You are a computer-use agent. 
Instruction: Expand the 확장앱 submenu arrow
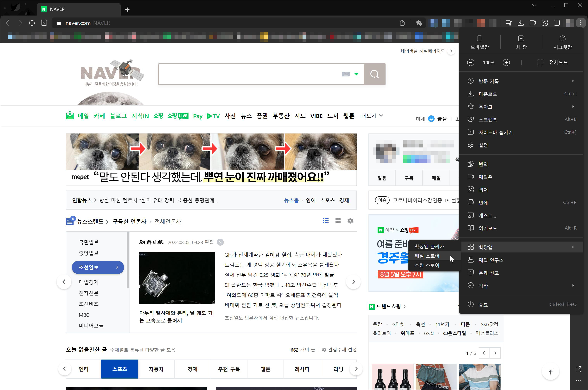(573, 247)
